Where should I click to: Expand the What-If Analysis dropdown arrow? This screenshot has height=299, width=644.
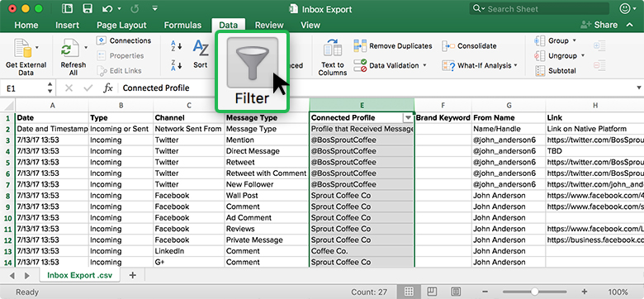[x=515, y=65]
